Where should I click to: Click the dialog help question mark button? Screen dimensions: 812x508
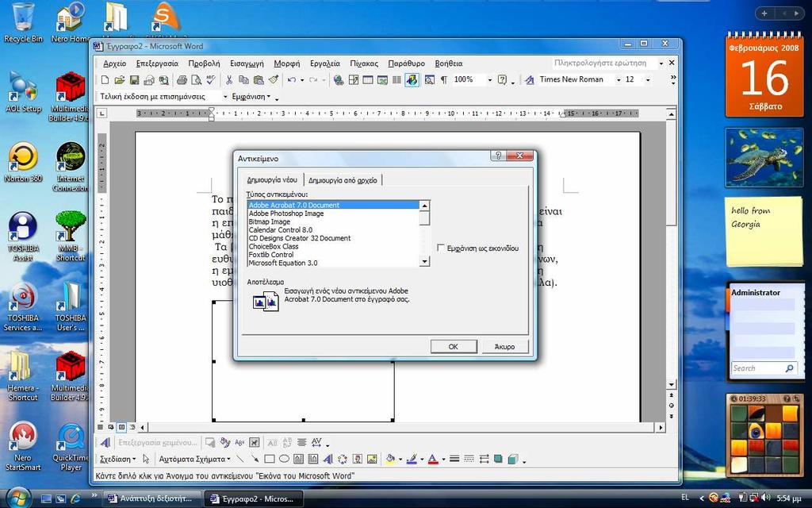pos(498,156)
